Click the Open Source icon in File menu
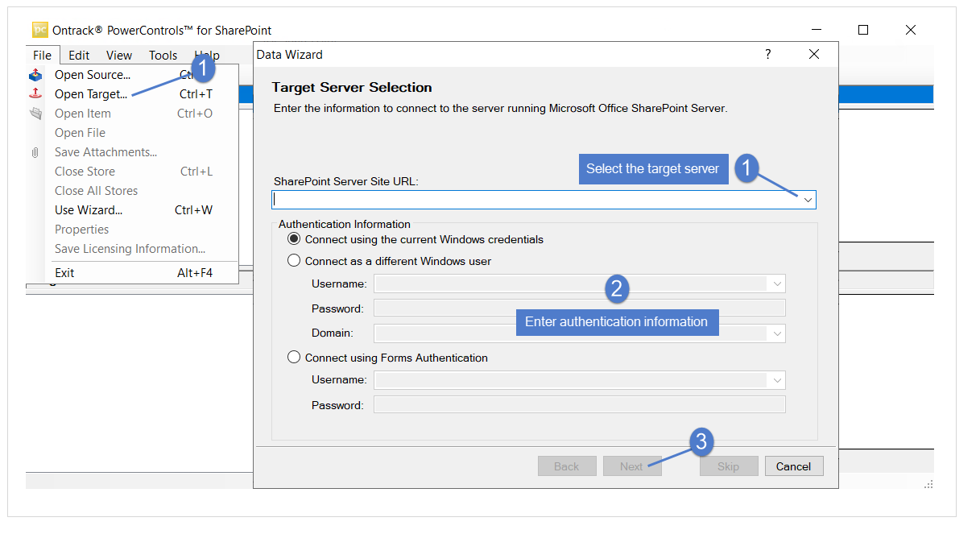980x534 pixels. (x=35, y=75)
